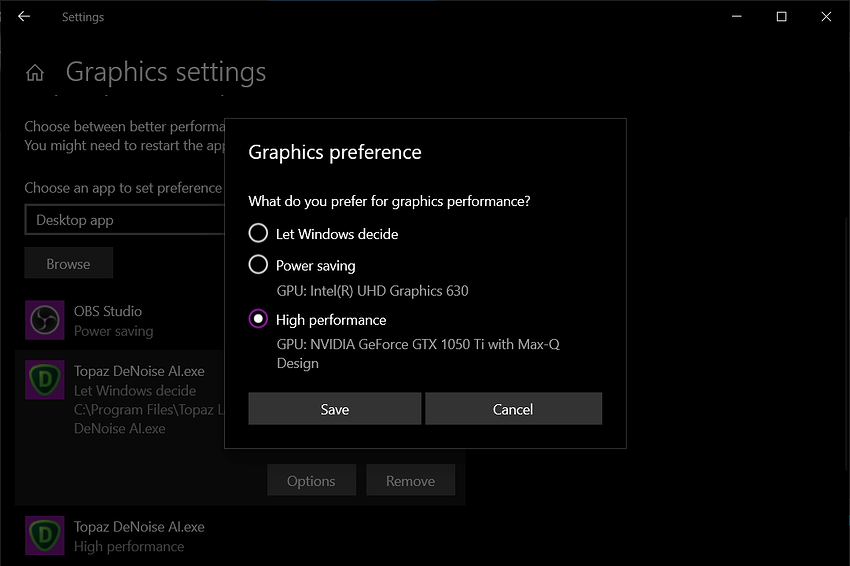Cancel the Graphics preference dialog
This screenshot has height=566, width=850.
click(x=513, y=409)
